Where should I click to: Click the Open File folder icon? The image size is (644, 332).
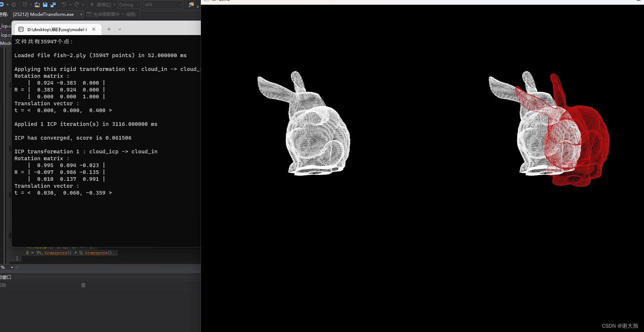click(37, 5)
